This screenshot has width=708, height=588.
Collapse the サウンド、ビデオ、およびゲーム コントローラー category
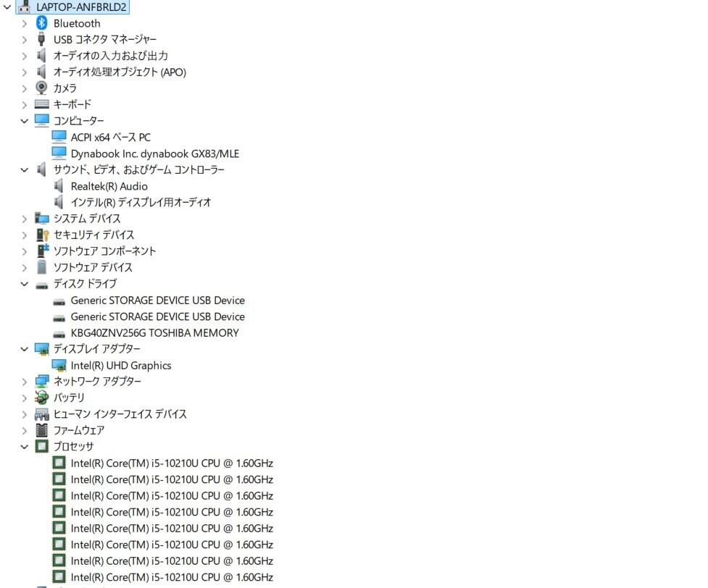(25, 170)
